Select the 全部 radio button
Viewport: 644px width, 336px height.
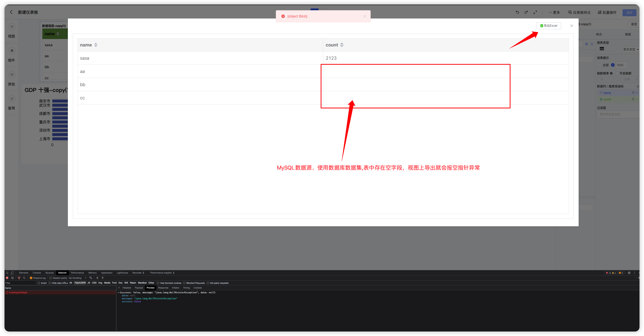[x=601, y=65]
